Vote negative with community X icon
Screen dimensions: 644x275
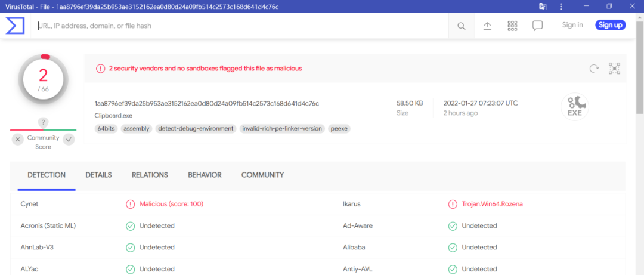18,140
